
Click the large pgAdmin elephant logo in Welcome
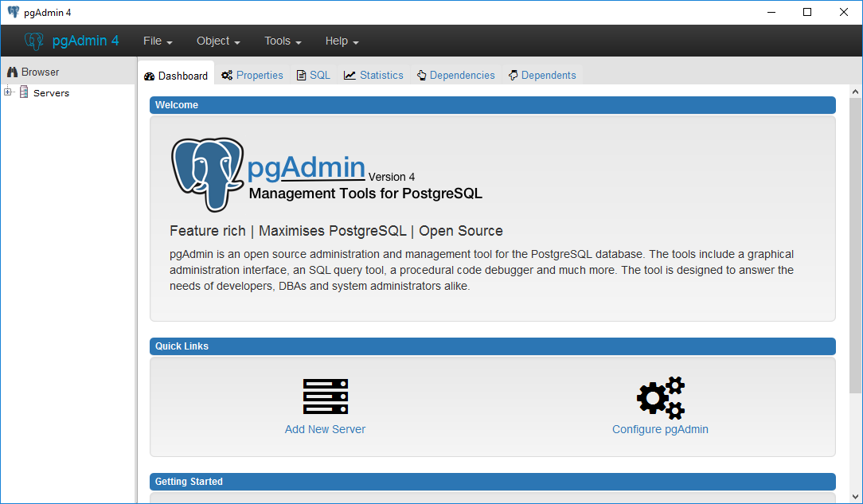(208, 174)
